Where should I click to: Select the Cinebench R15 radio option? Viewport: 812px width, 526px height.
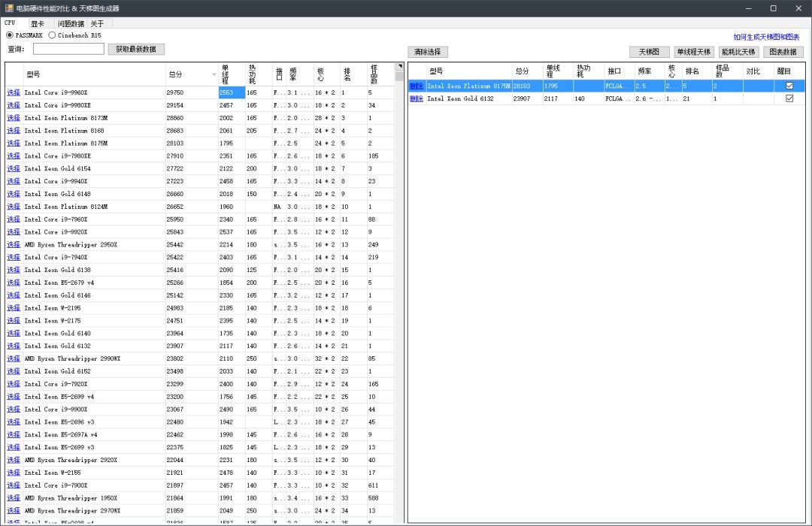(52, 35)
